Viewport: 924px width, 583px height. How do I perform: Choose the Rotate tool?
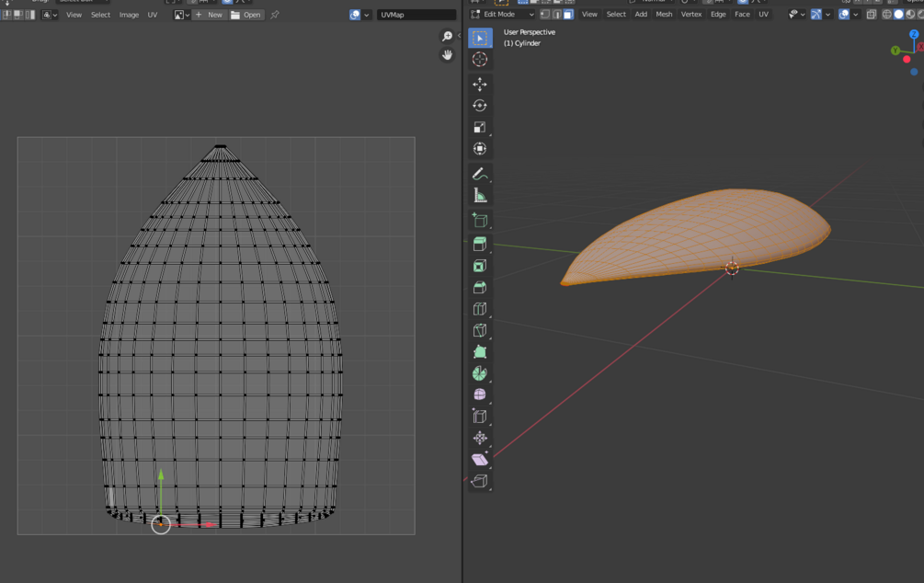pos(480,106)
